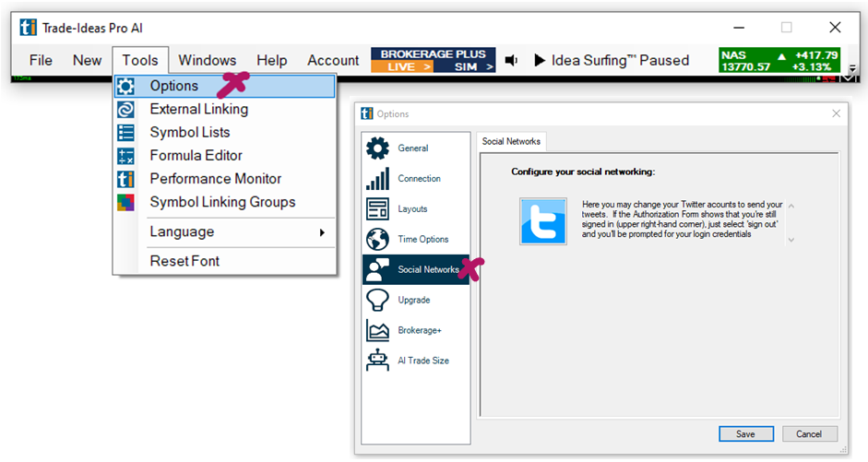Viewport: 868px width, 462px height.
Task: Mute sound with the speaker icon
Action: point(512,60)
